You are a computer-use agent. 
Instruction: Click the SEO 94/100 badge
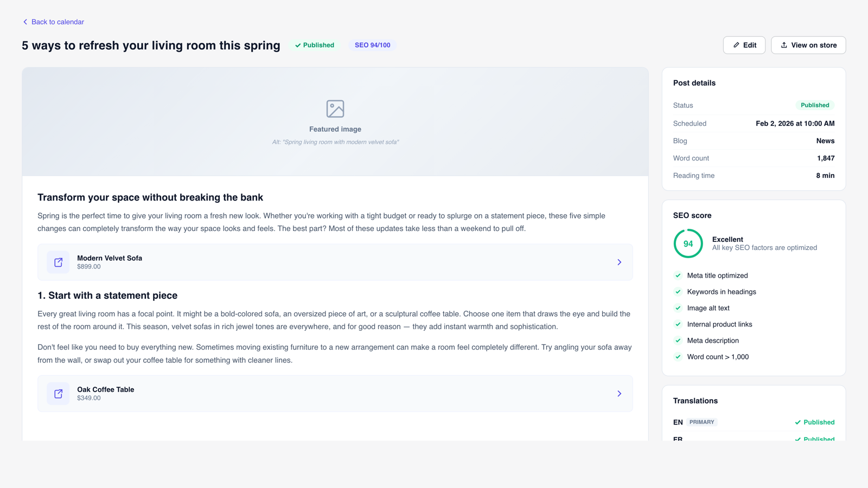pyautogui.click(x=372, y=45)
